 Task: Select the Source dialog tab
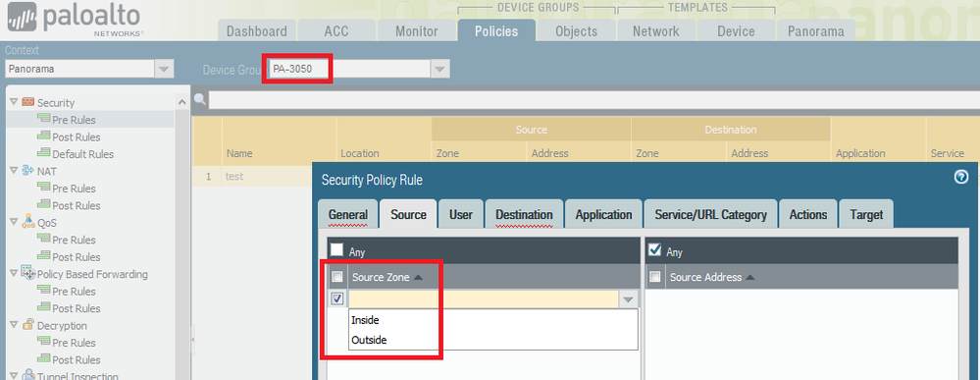pos(409,214)
